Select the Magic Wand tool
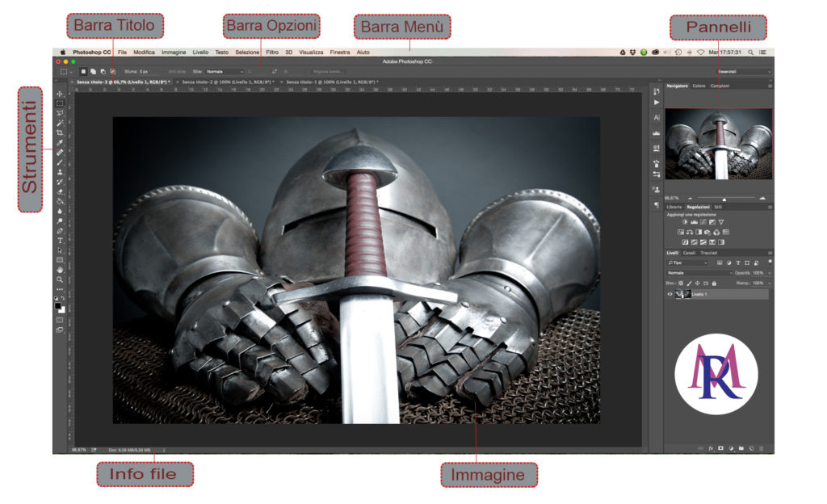The height and width of the screenshot is (504, 827). point(60,123)
